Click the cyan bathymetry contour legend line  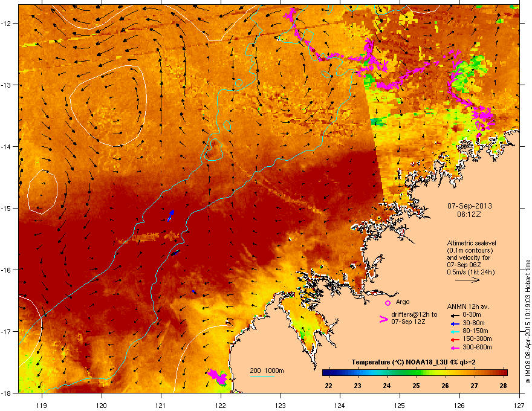coord(262,376)
